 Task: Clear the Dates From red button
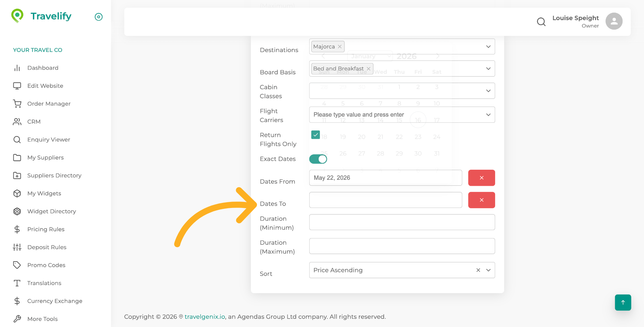(x=481, y=178)
